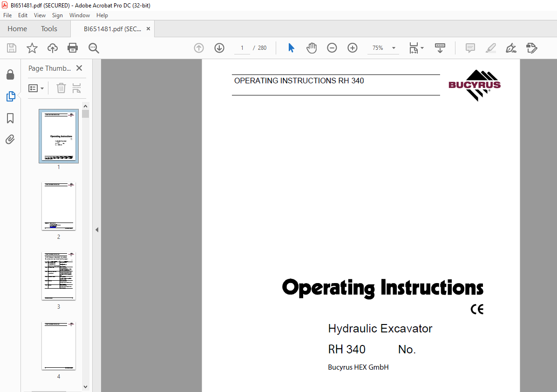The image size is (557, 392).
Task: Open thumbnail options menu dropdown
Action: (36, 88)
